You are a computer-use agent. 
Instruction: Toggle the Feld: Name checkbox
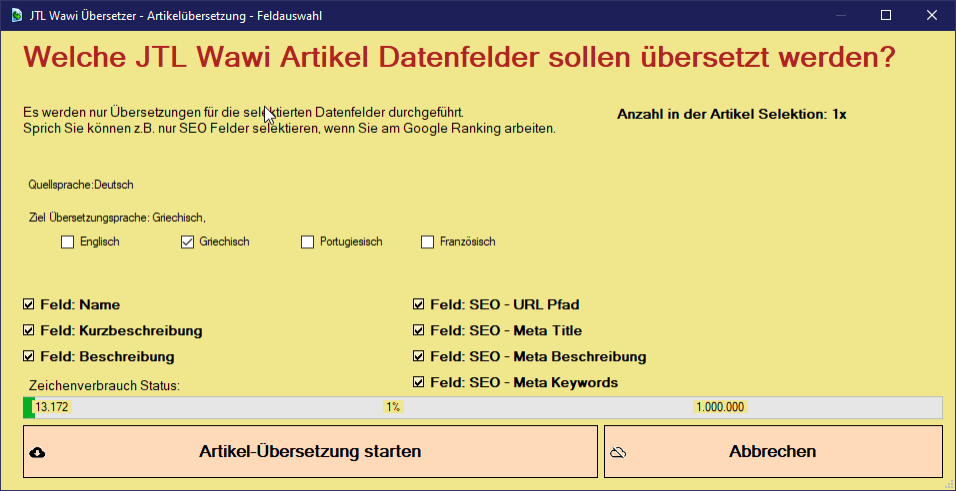pyautogui.click(x=28, y=304)
